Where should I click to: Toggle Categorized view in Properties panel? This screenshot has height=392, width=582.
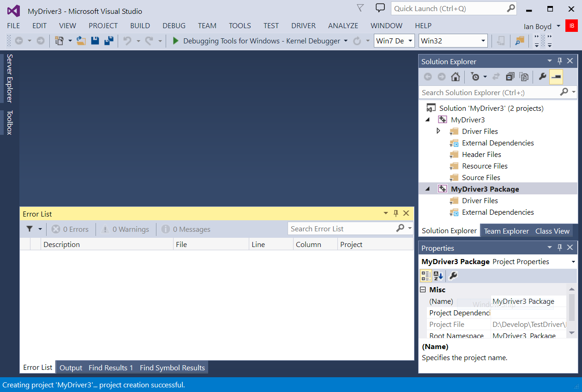tap(426, 276)
